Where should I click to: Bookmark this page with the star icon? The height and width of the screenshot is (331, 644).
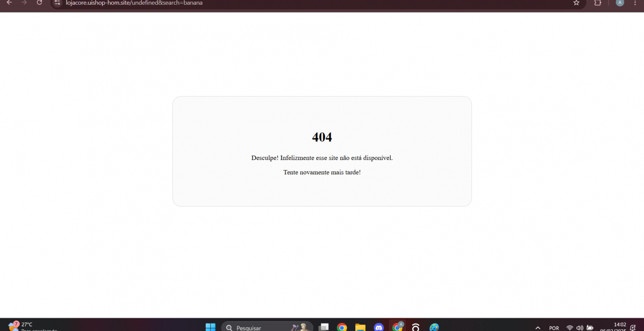point(576,3)
